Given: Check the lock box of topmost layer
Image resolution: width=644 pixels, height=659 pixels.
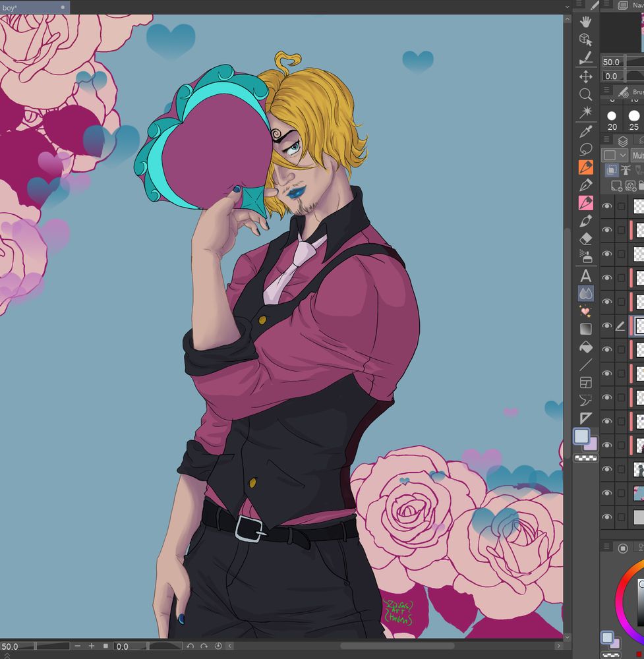Looking at the screenshot, I should point(621,206).
